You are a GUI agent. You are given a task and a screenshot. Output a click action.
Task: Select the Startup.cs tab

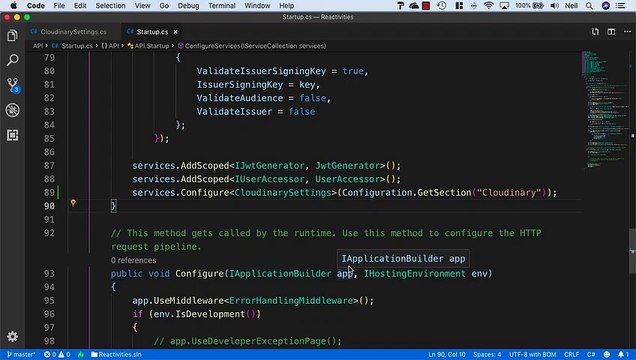152,32
